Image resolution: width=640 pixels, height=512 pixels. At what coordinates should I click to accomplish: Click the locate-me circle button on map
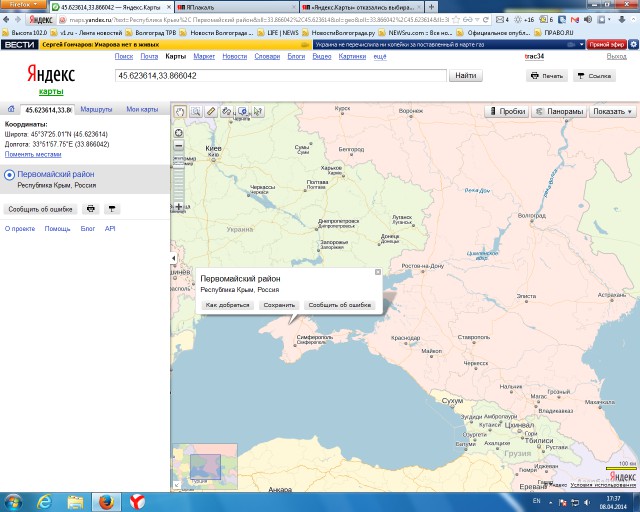179,133
